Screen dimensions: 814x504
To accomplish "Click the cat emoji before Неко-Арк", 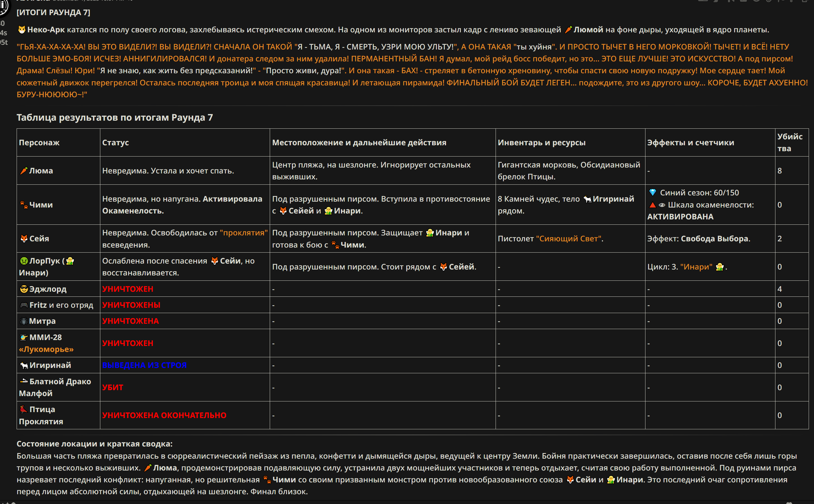I will pyautogui.click(x=22, y=30).
